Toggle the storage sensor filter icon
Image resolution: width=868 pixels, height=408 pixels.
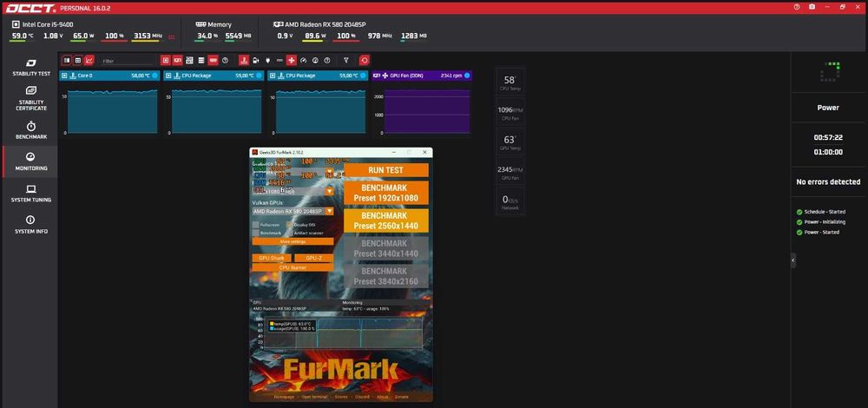201,61
